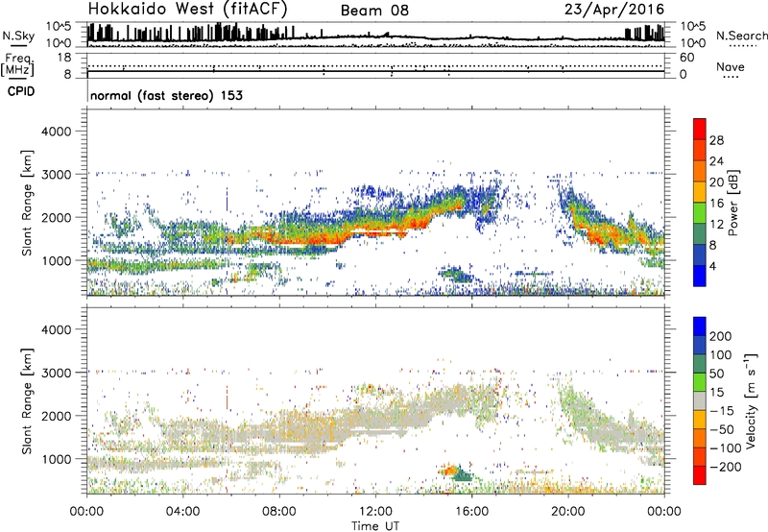Click the "3000" tick of the velocity panel
768x532 pixels.
click(56, 373)
